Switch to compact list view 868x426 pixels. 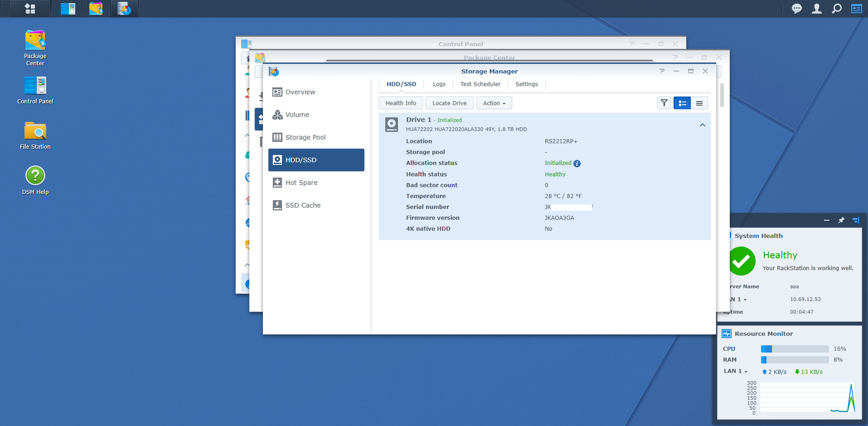(699, 103)
